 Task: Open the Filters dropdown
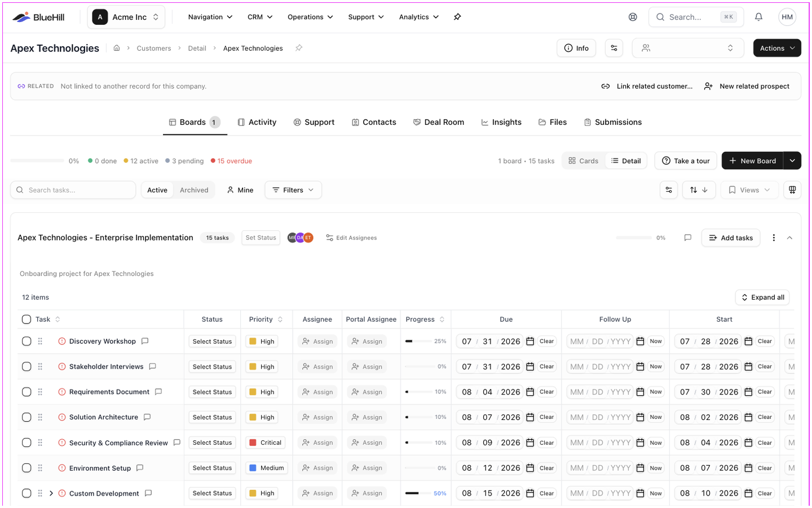[x=293, y=190]
